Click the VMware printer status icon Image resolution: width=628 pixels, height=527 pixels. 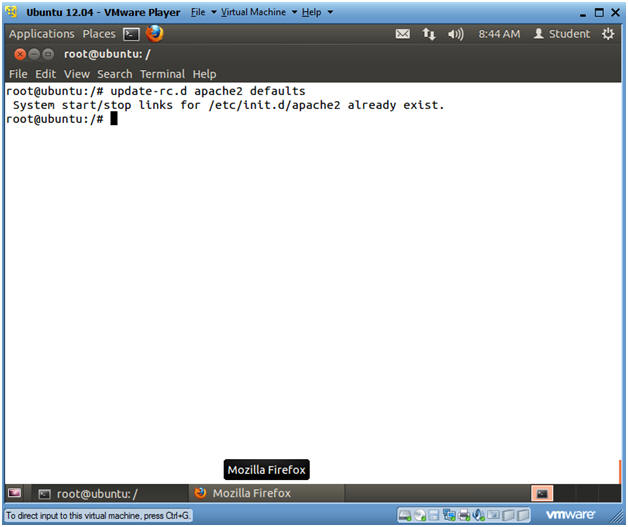pyautogui.click(x=464, y=515)
